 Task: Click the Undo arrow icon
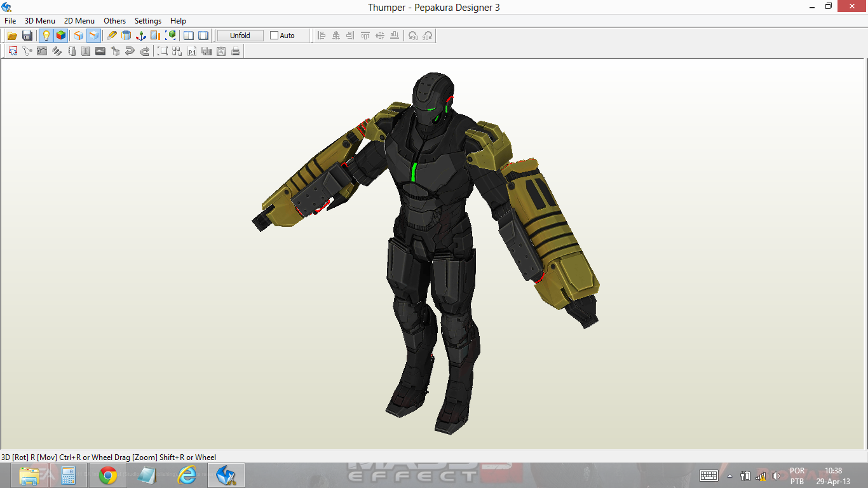[130, 51]
